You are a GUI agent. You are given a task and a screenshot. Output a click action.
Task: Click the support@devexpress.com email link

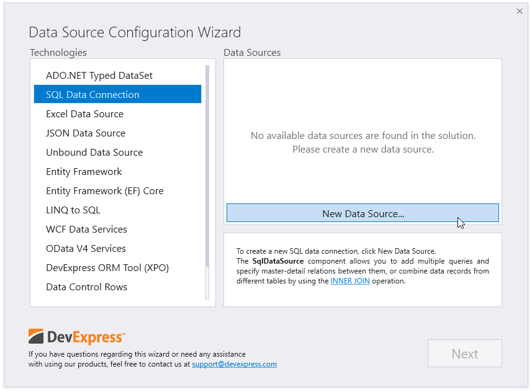coord(234,364)
